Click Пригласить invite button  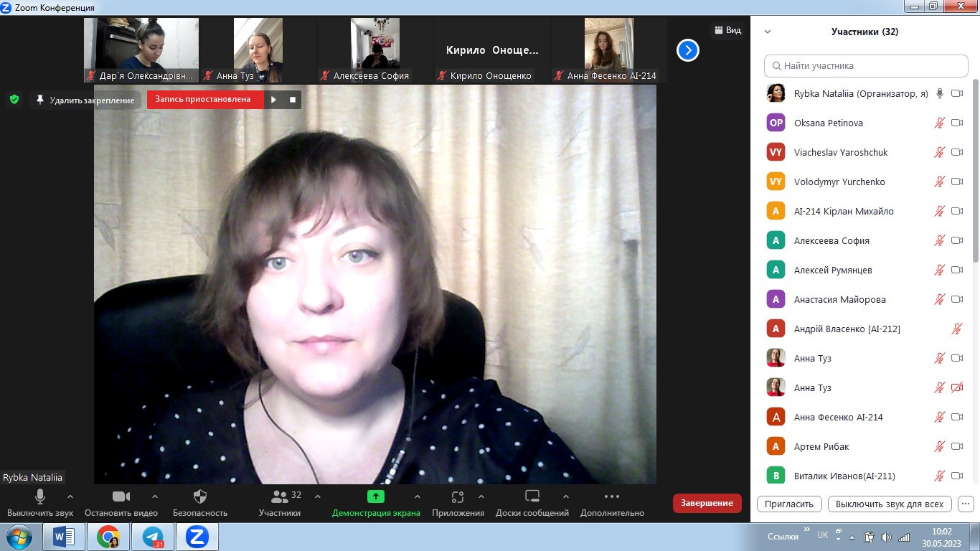(x=789, y=504)
